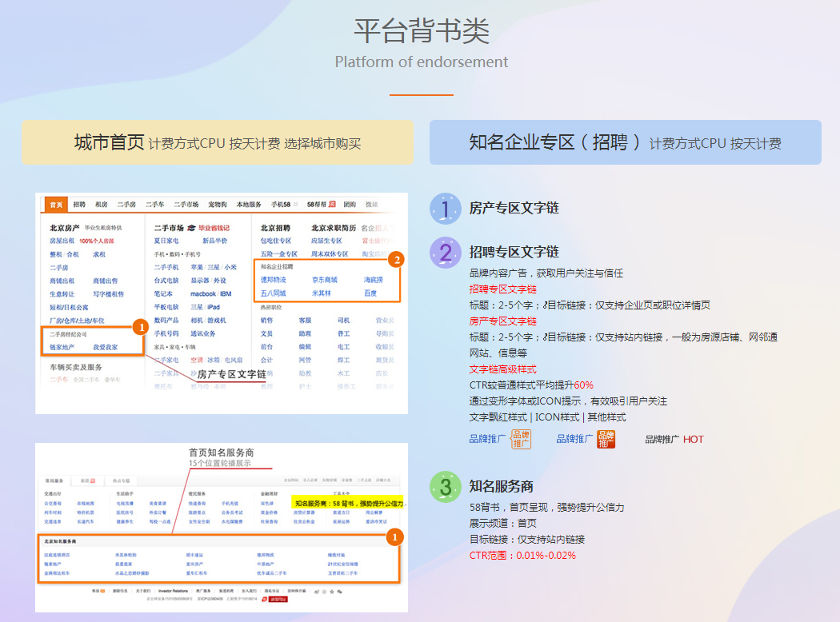840x622 pixels.
Task: Click the 周末双休专区 link
Action: [x=330, y=253]
